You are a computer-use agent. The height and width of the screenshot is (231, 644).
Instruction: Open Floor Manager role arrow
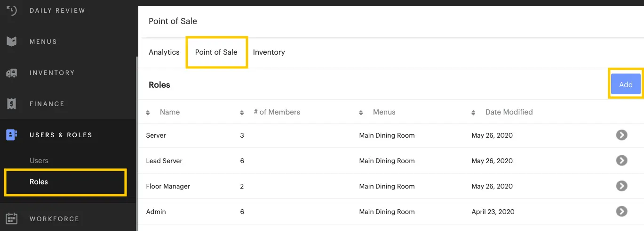621,186
